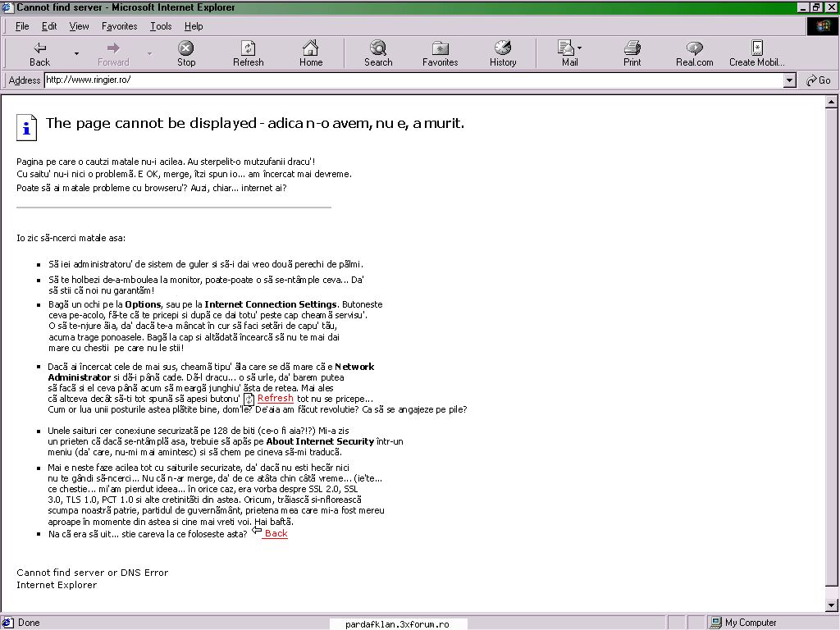Open the Help menu
The height and width of the screenshot is (630, 840).
pos(194,26)
